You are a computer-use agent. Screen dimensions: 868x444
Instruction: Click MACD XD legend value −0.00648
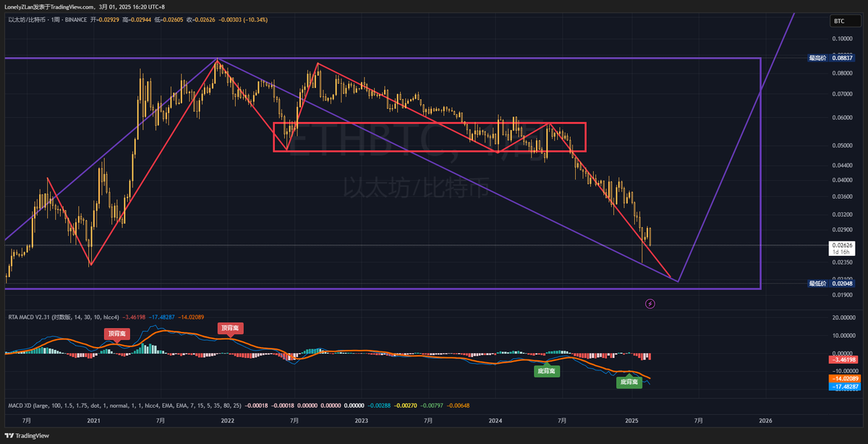point(458,406)
